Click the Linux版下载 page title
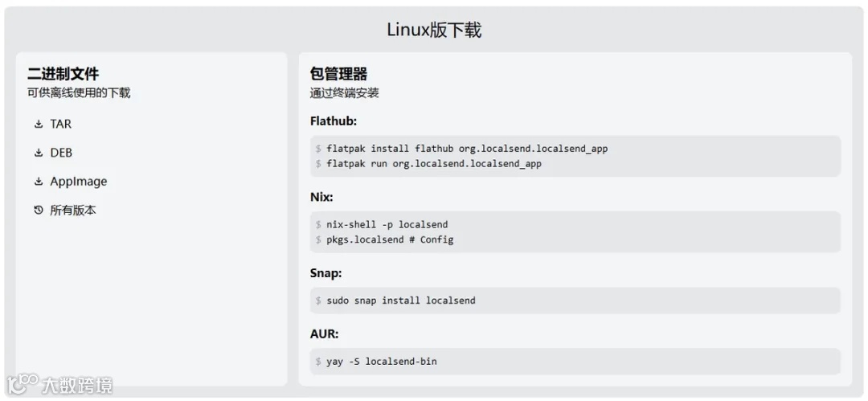 [x=434, y=31]
